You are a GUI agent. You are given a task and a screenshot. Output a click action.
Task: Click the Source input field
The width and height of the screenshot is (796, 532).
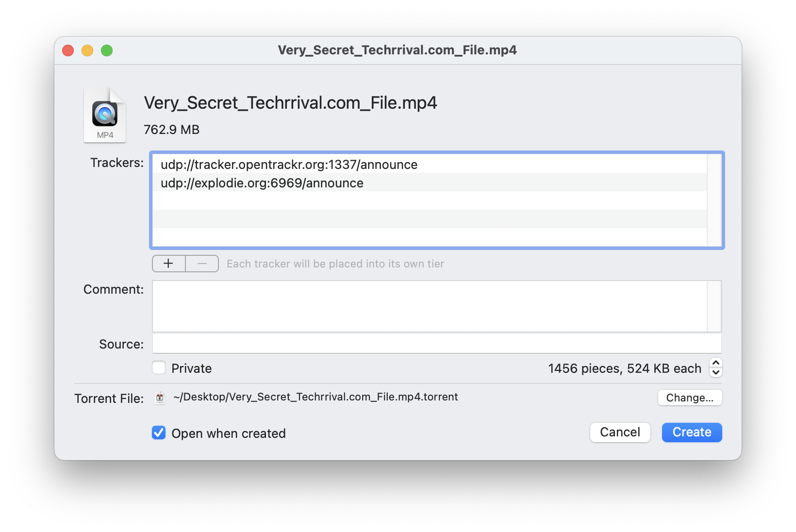coord(432,343)
